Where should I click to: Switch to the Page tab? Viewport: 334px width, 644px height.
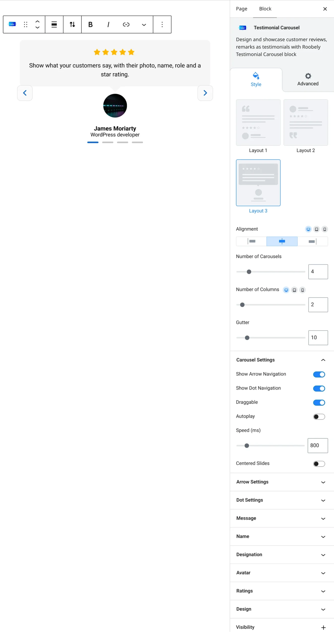(x=242, y=9)
